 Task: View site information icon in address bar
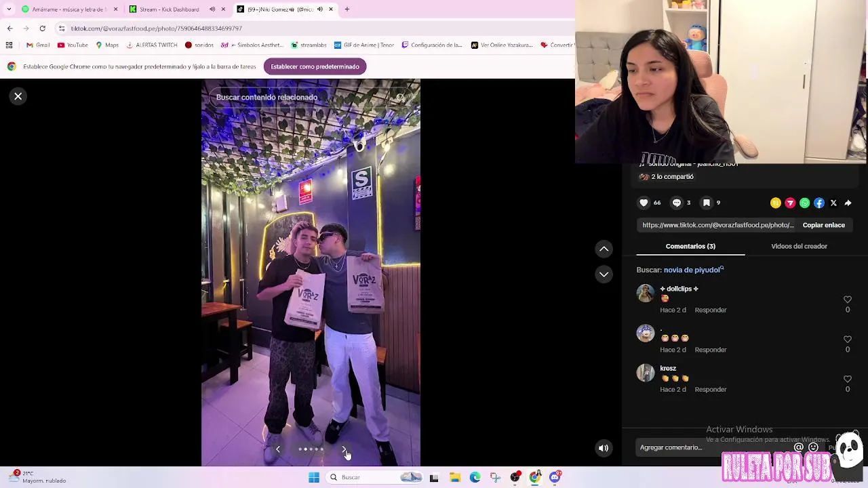[62, 28]
